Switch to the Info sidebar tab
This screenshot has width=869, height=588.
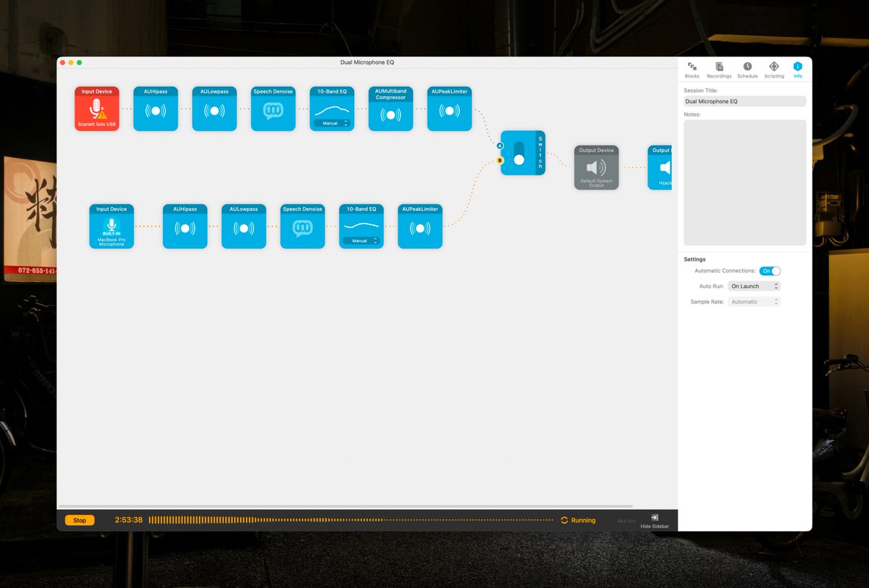tap(798, 70)
